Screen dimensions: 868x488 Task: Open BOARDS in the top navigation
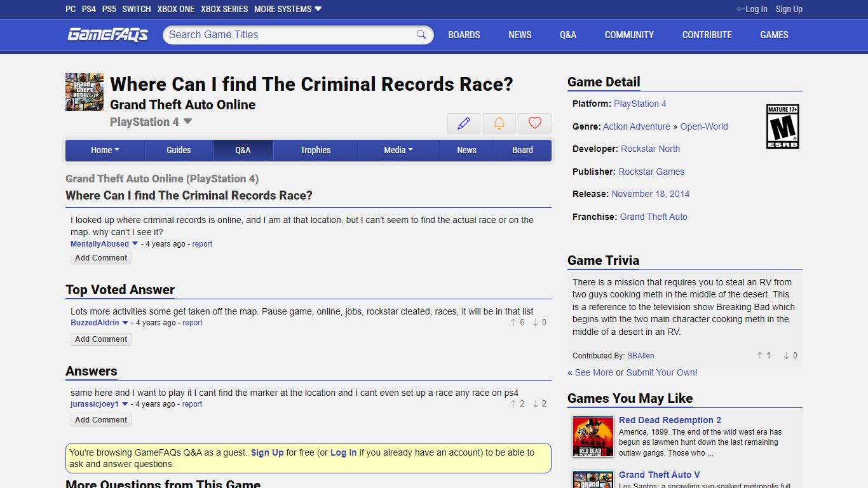tap(464, 35)
